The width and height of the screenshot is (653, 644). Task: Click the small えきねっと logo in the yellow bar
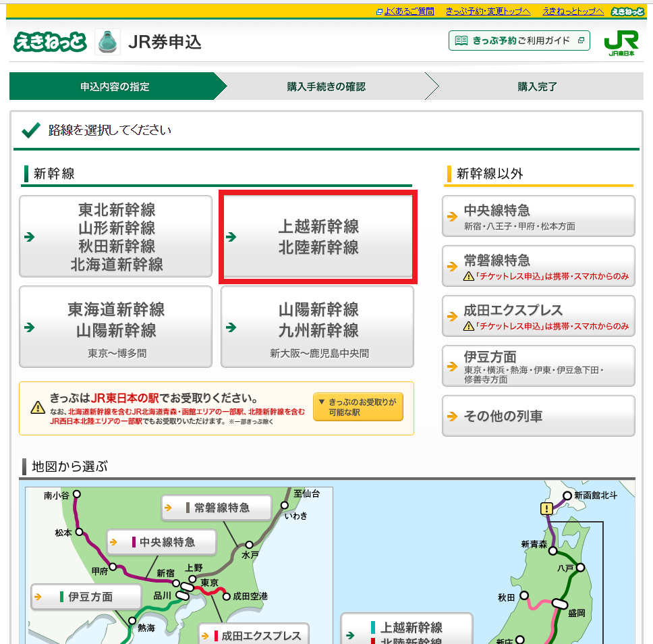coord(627,11)
